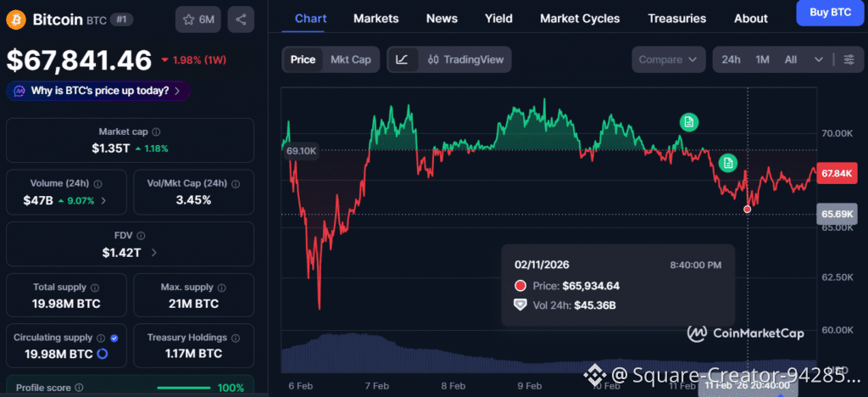Open the Markets tab
This screenshot has height=397, width=868.
click(x=376, y=19)
